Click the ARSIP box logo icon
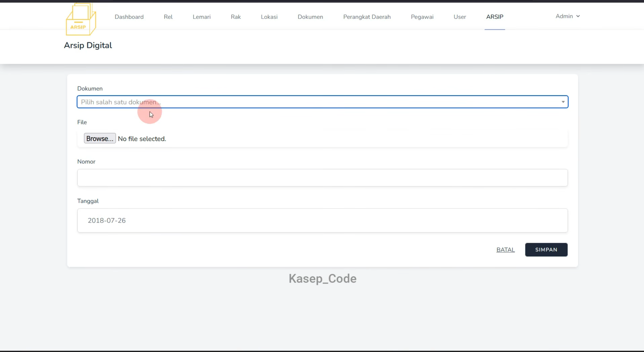644x352 pixels. pos(81,19)
